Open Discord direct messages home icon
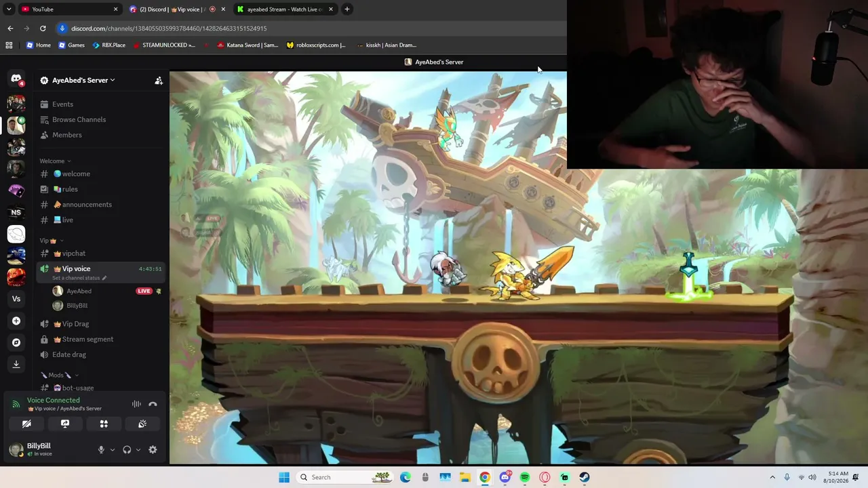The width and height of the screenshot is (868, 488). (x=16, y=79)
